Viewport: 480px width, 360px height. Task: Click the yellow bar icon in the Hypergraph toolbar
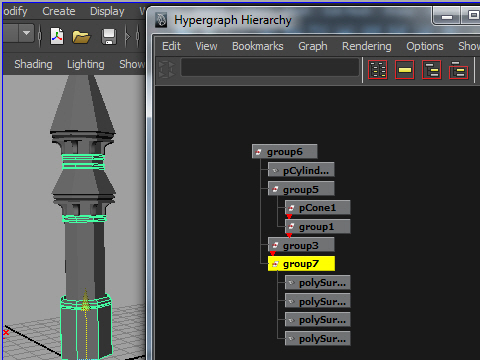(405, 70)
